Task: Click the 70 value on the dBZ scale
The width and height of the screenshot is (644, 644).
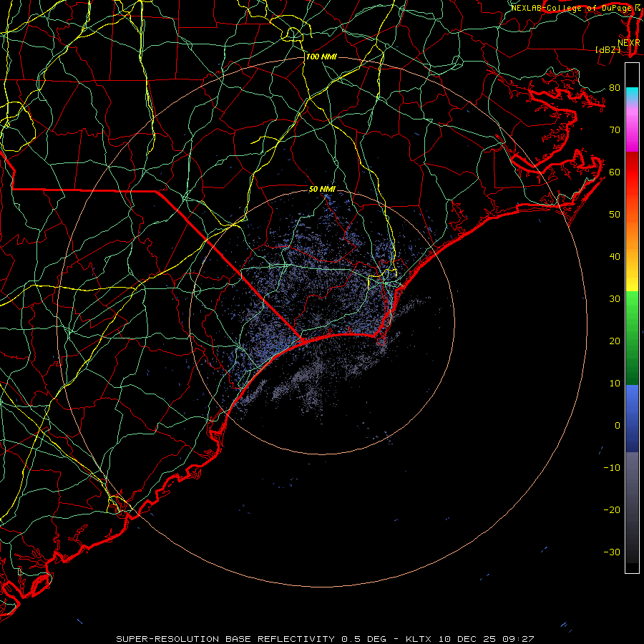Action: click(615, 130)
